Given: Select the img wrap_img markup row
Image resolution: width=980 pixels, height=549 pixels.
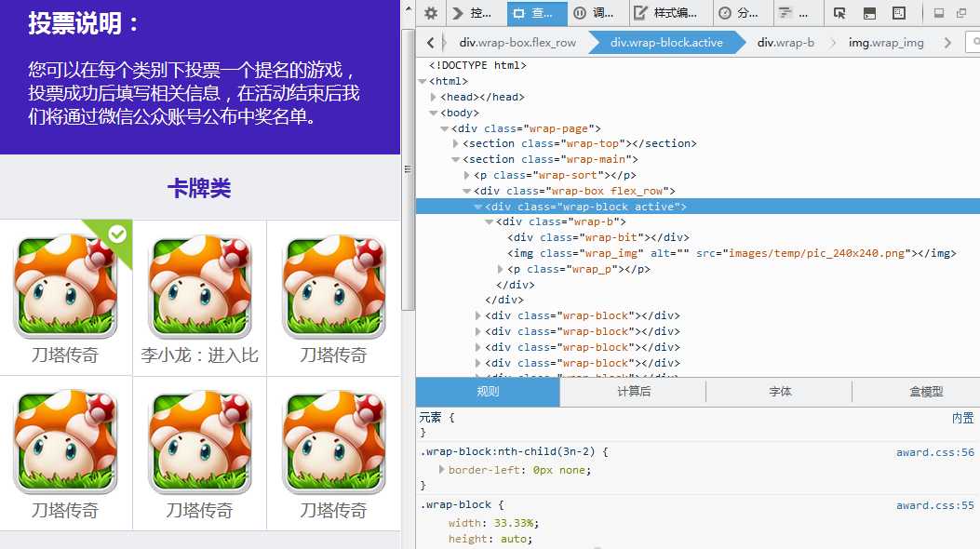Looking at the screenshot, I should tap(732, 253).
